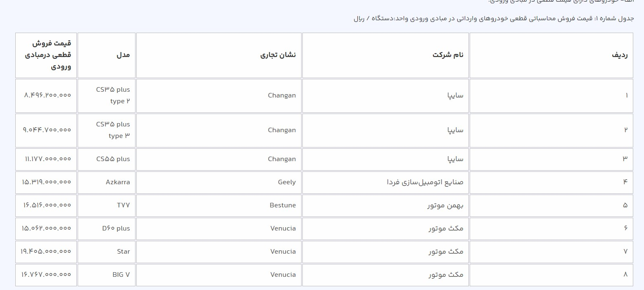
Task: Click the Geely brand cell
Action: coord(287,182)
